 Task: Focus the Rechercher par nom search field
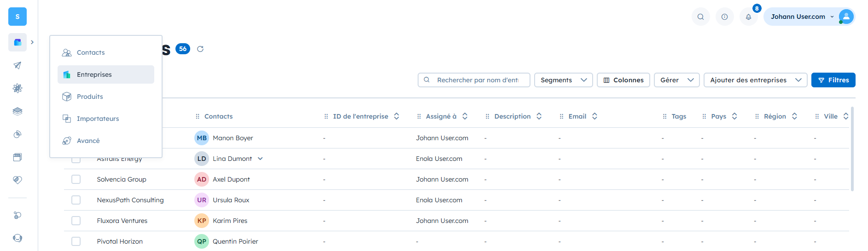click(478, 80)
